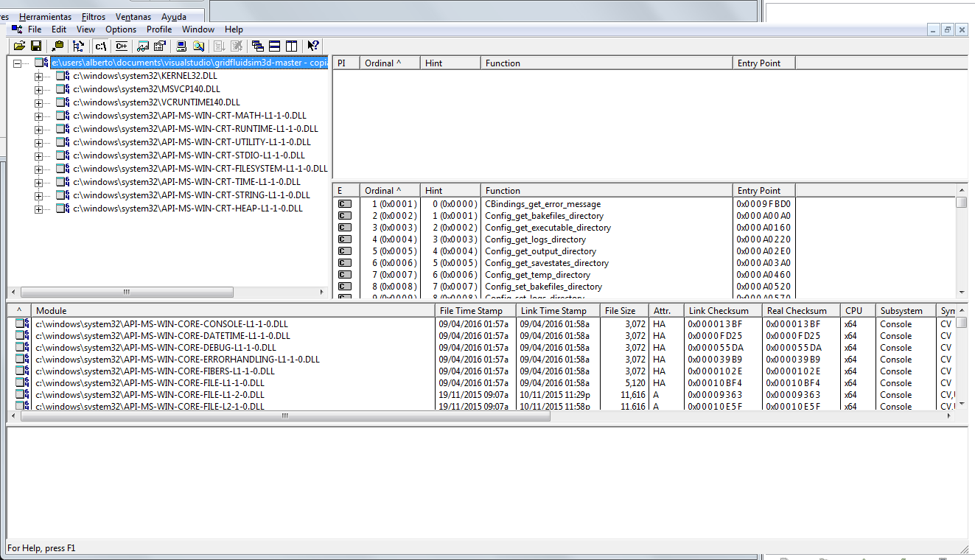Open Filtros menu in the background window
This screenshot has width=975, height=560.
94,16
